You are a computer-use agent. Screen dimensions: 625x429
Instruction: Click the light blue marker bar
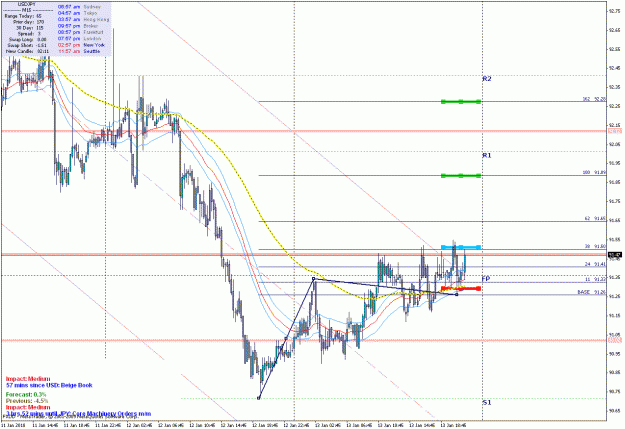pyautogui.click(x=461, y=247)
